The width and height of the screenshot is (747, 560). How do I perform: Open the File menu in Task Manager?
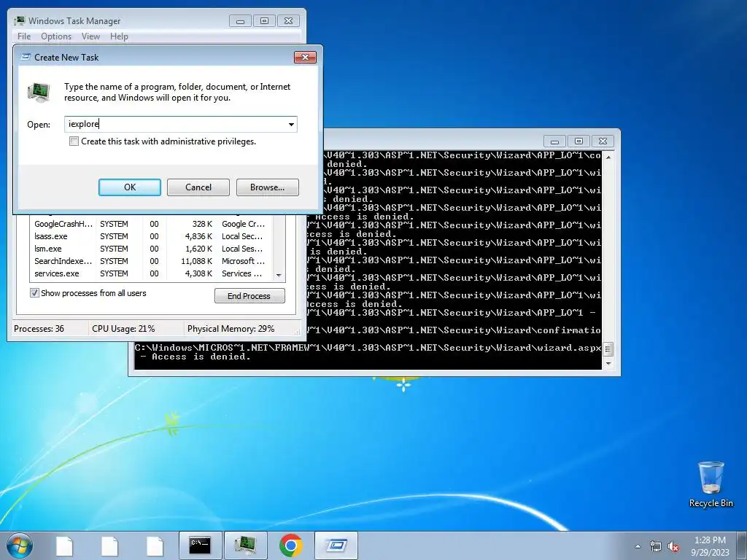point(24,36)
